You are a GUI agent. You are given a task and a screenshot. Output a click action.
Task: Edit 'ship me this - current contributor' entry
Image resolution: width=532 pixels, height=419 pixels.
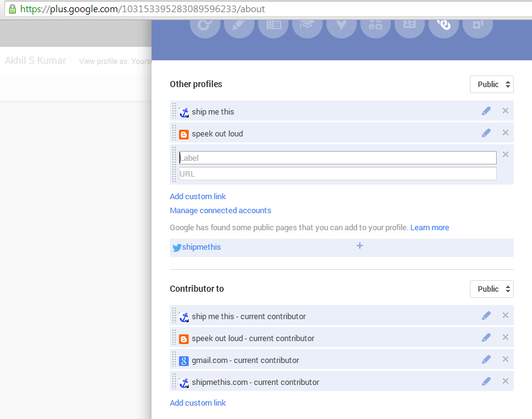[x=486, y=316]
